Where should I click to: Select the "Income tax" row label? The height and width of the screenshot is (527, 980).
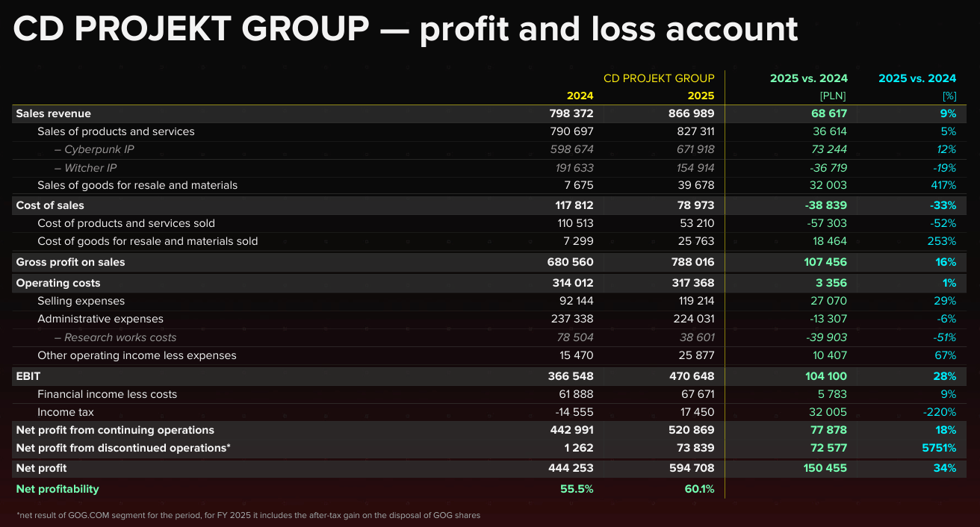coord(66,412)
